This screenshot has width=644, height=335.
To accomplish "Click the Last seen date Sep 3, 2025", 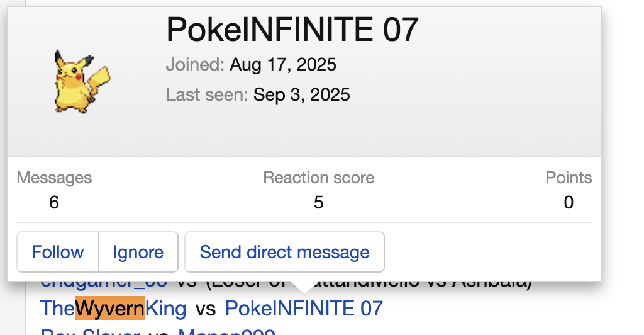I will (x=302, y=95).
